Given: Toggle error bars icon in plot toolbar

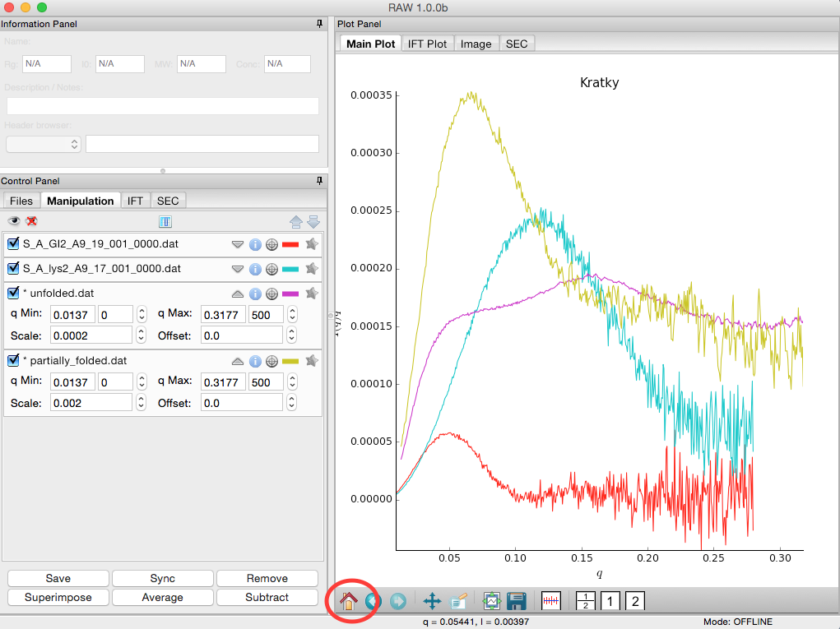Looking at the screenshot, I should (x=550, y=601).
